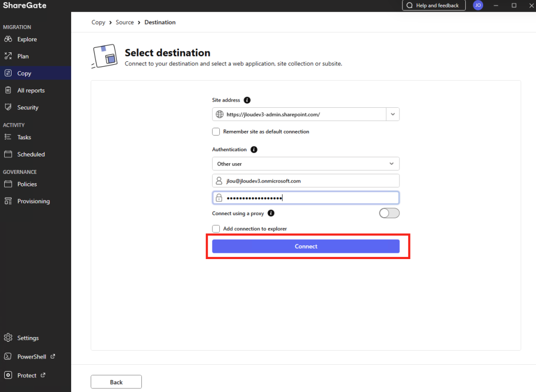Open the Protect link
Screen dimensions: 536x392
pyautogui.click(x=36, y=376)
